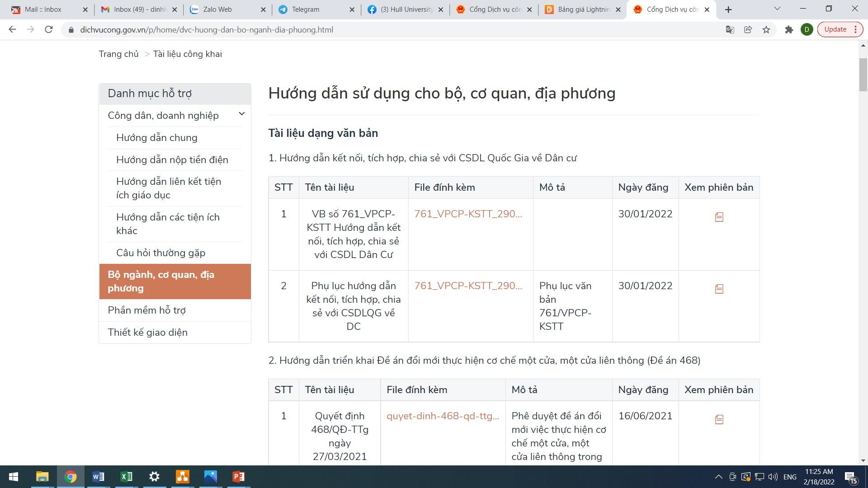Click the Google Translate icon in address bar

[730, 30]
